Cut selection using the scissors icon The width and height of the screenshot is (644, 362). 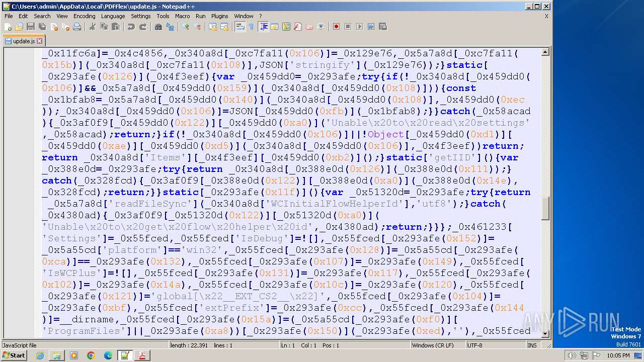92,27
